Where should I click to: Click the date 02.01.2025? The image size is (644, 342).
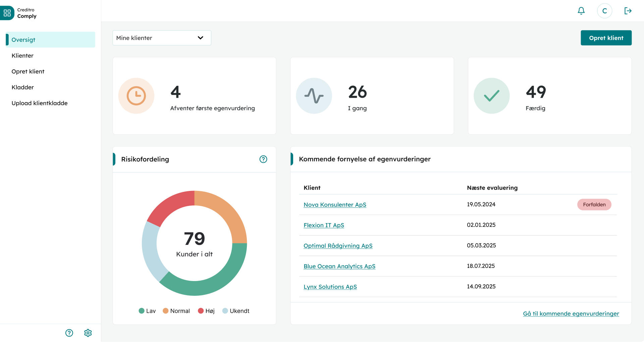pyautogui.click(x=481, y=225)
